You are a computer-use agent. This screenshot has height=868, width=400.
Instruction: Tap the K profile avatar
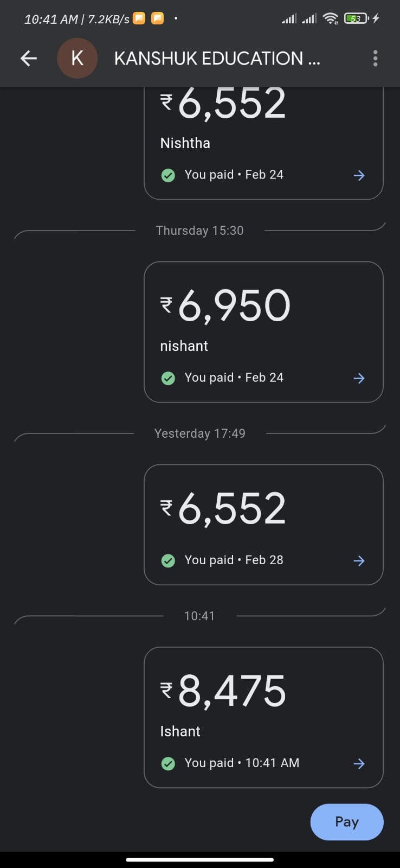78,59
